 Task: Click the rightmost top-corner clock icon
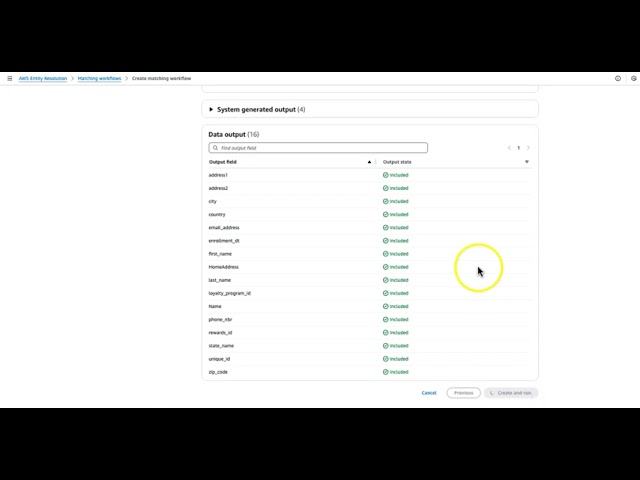pos(633,78)
